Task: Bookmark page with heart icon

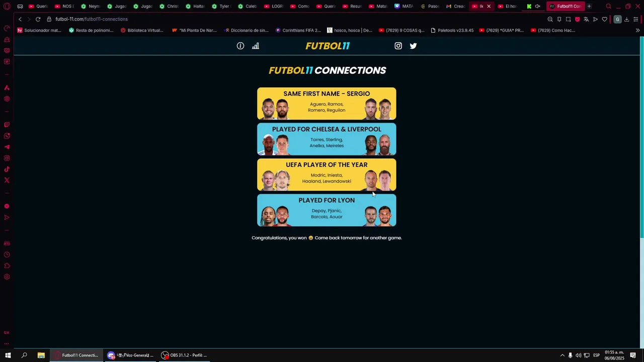Action: [604, 19]
